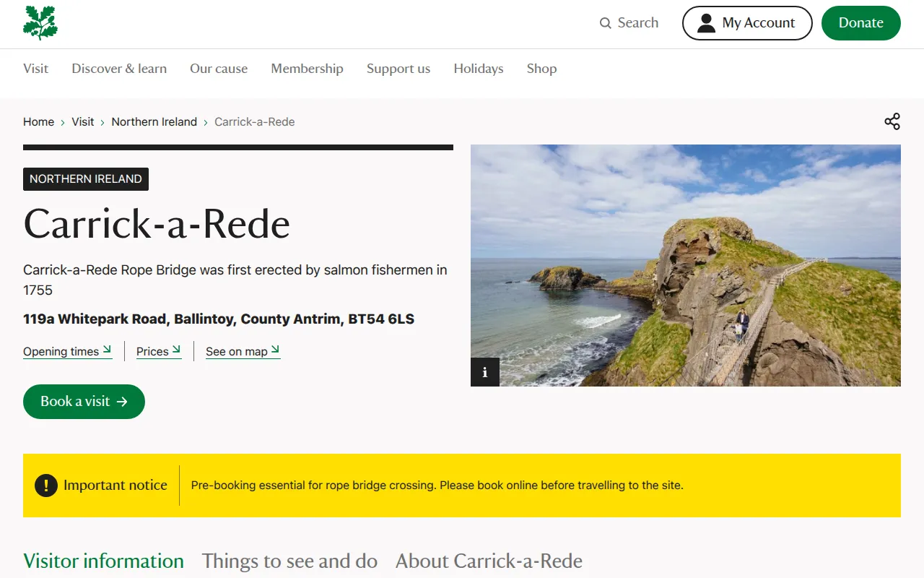The width and height of the screenshot is (924, 578).
Task: Click the My Account button label
Action: 759,23
